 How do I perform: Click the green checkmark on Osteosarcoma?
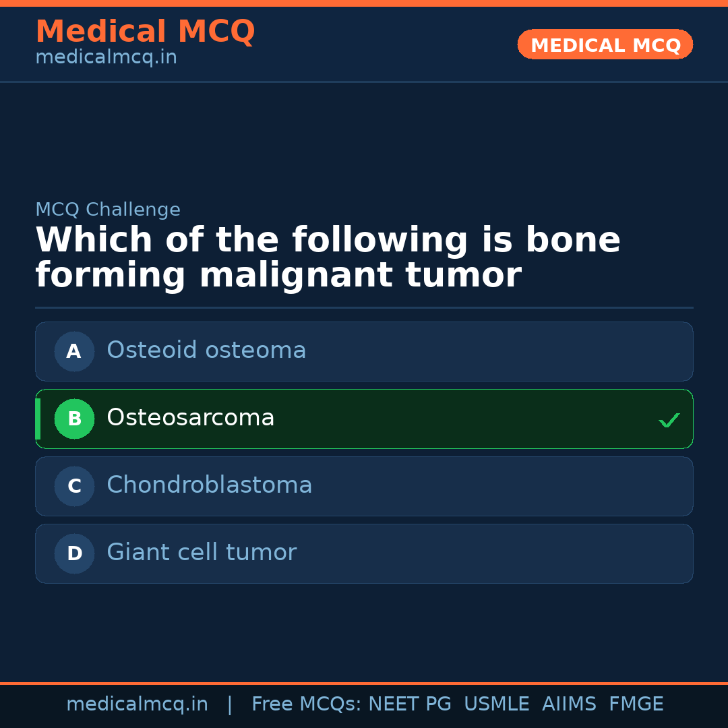click(x=669, y=420)
